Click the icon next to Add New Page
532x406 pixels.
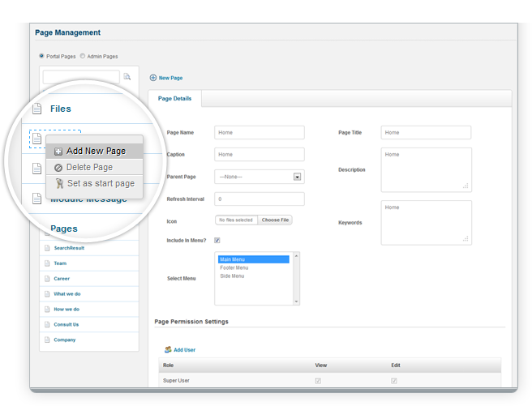58,152
